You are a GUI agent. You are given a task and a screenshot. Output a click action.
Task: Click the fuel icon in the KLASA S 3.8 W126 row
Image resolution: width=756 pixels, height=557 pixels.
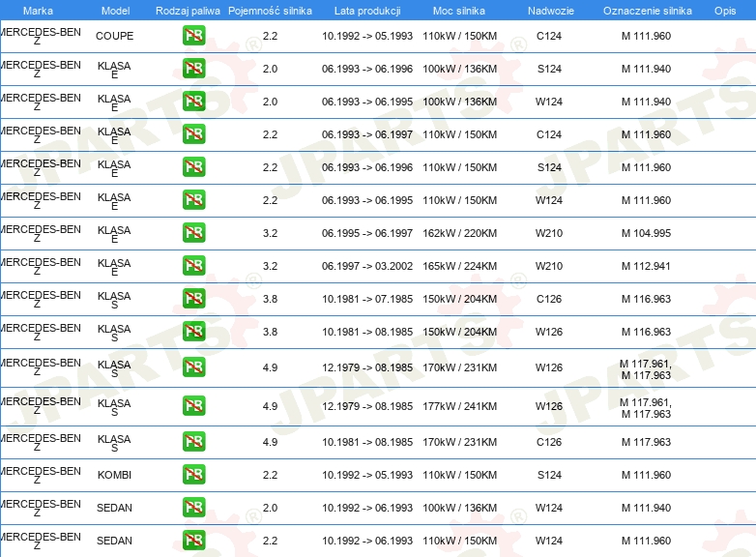[x=193, y=331]
